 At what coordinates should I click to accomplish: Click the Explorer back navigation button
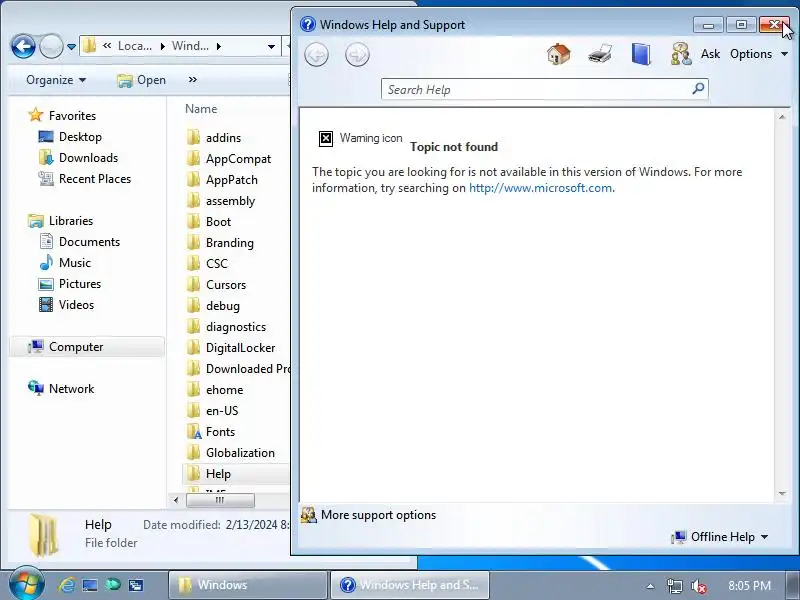tap(23, 46)
